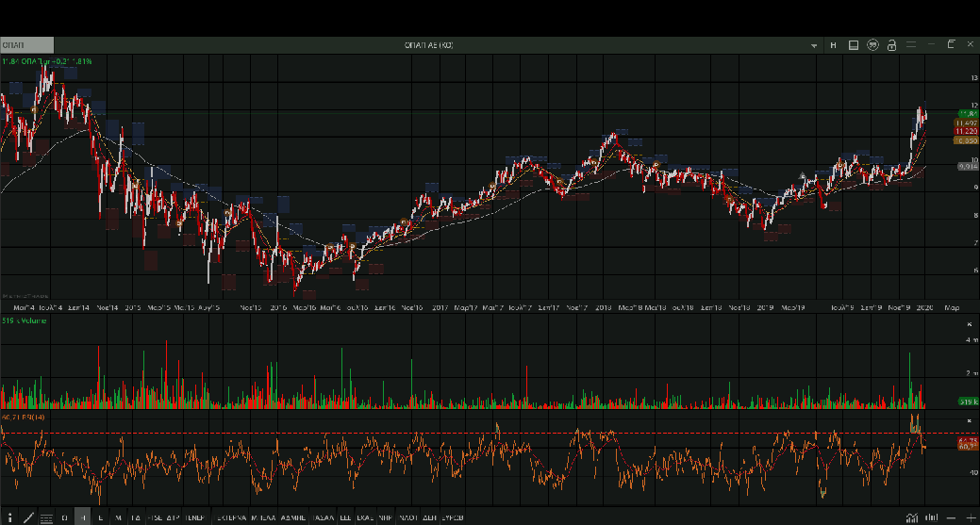This screenshot has width=980, height=525.
Task: Expand the symbol dropdown arrow in title bar
Action: tap(814, 45)
